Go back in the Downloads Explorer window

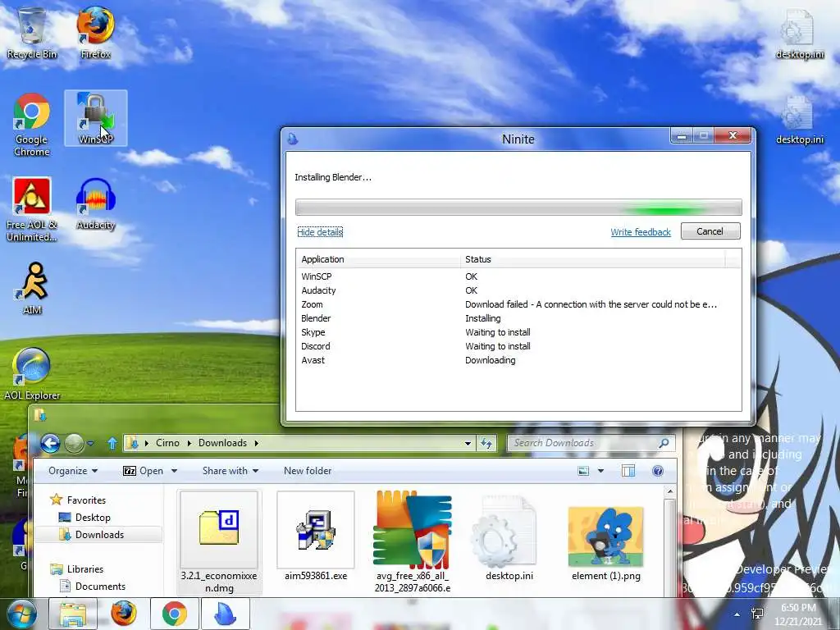[50, 443]
